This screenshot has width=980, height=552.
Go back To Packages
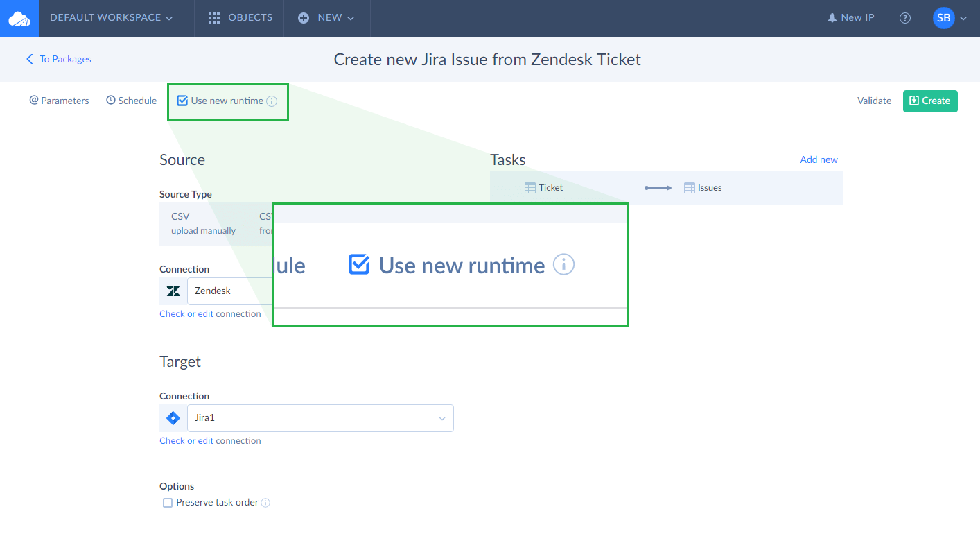(59, 59)
